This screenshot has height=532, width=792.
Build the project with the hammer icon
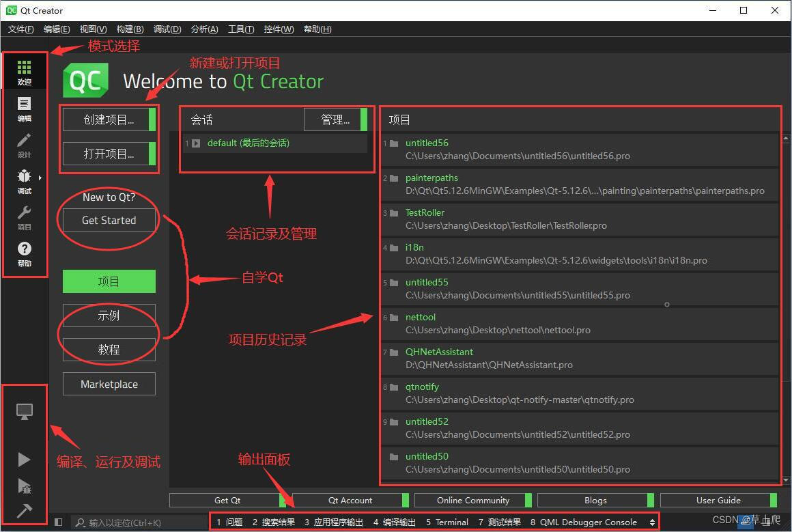[25, 512]
